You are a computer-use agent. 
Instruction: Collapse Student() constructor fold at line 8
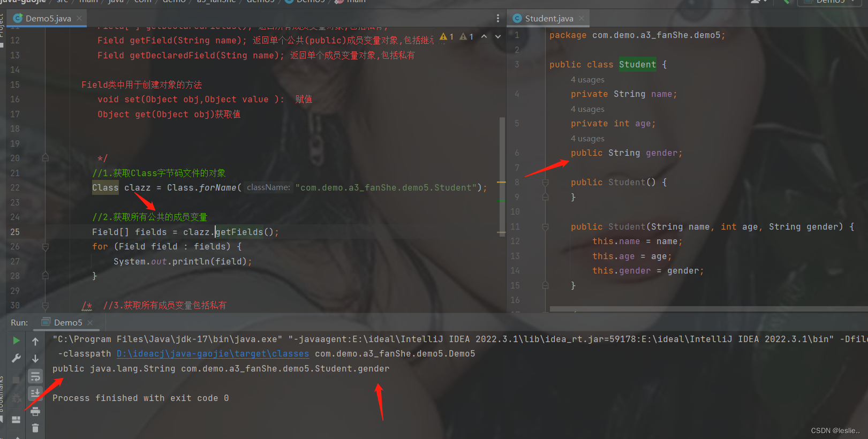(546, 183)
